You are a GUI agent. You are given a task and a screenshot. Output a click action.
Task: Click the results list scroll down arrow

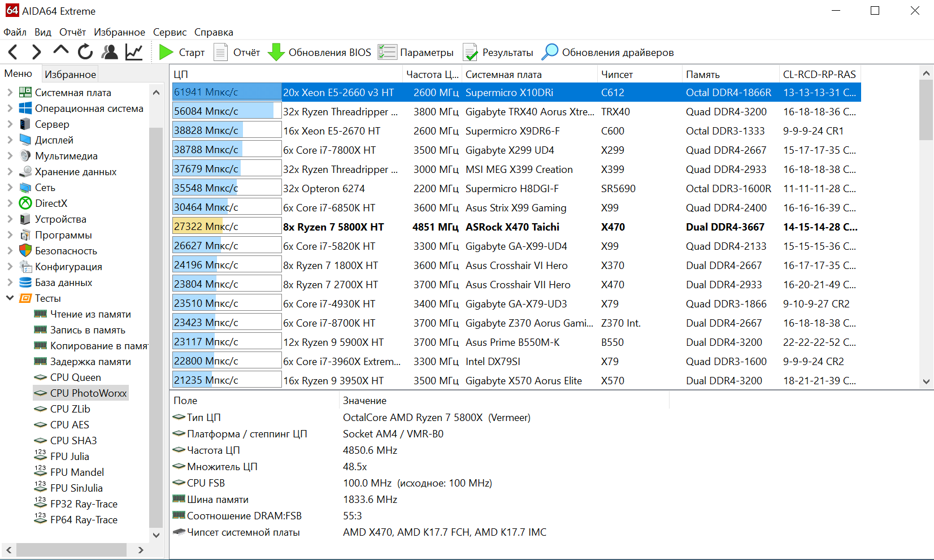[x=926, y=381]
